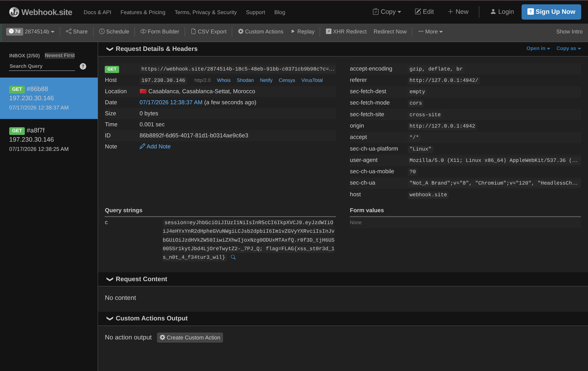
Task: Toggle XHR Redirect
Action: [346, 32]
